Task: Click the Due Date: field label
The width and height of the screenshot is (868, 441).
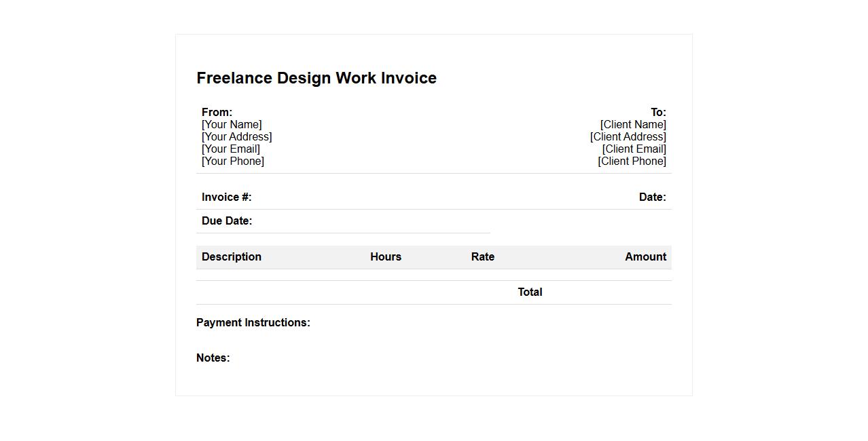Action: [227, 221]
